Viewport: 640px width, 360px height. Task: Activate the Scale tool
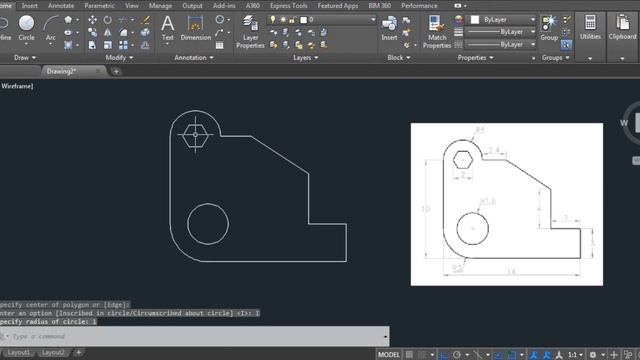[x=108, y=45]
